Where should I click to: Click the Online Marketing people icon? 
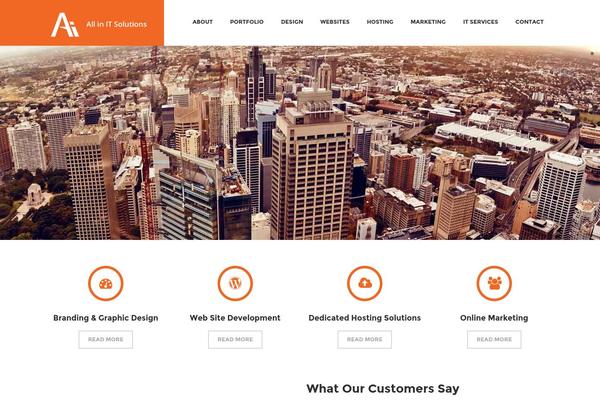click(494, 283)
